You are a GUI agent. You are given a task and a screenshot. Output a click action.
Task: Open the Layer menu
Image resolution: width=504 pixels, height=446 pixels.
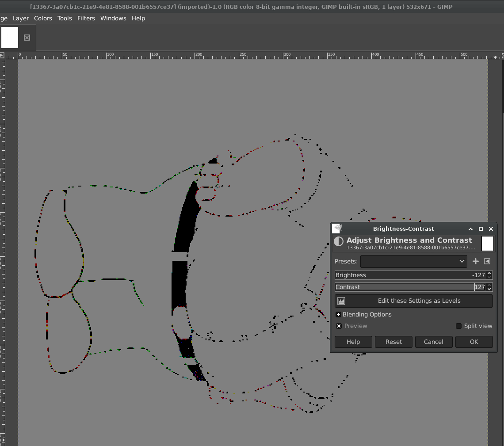click(21, 18)
